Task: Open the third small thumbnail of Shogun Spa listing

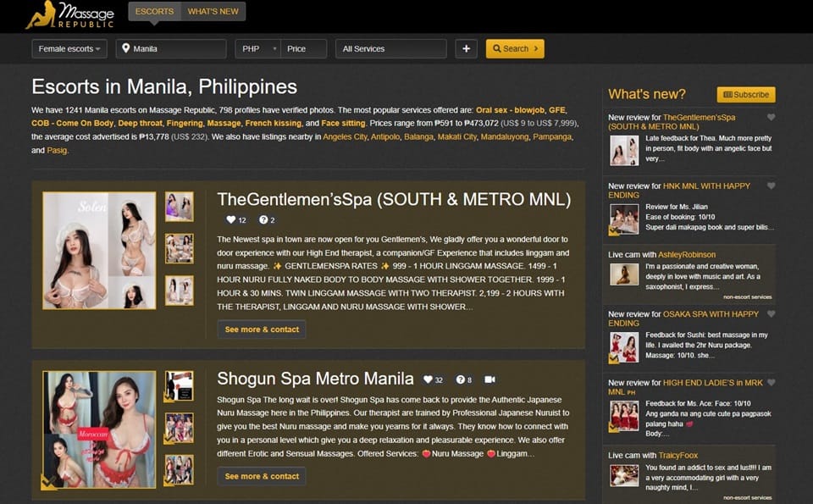Action: [x=180, y=470]
